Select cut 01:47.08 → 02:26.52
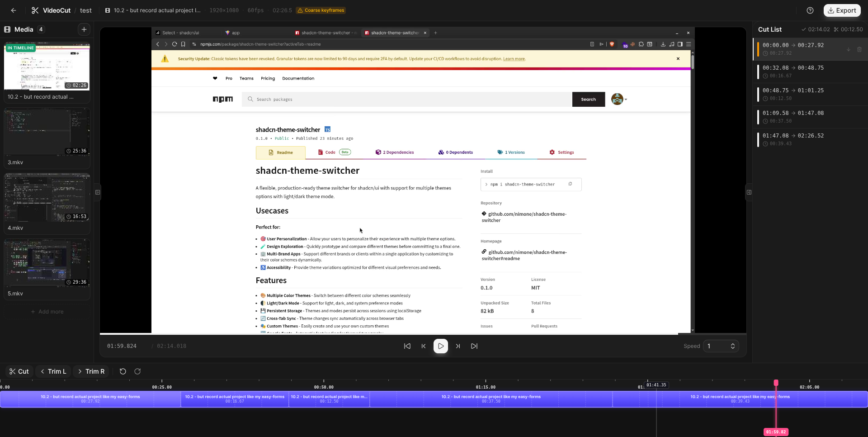Viewport: 868px width, 437px height. [810, 140]
